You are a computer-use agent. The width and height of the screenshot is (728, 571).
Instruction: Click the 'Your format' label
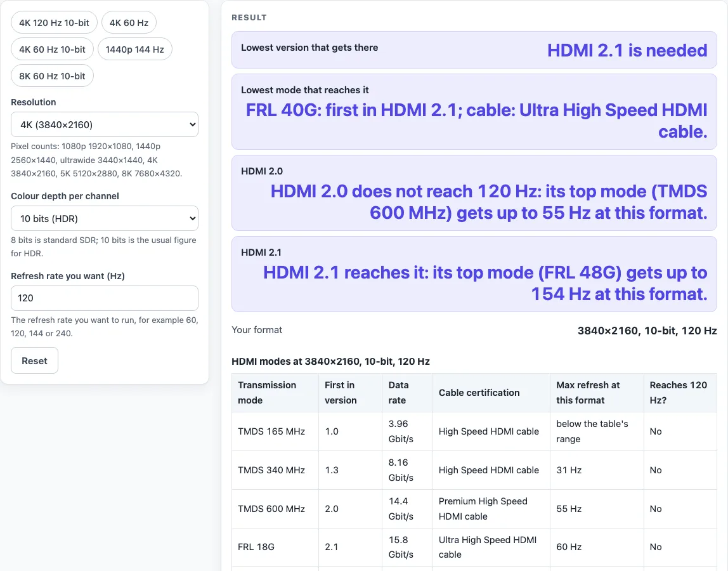[x=257, y=330]
